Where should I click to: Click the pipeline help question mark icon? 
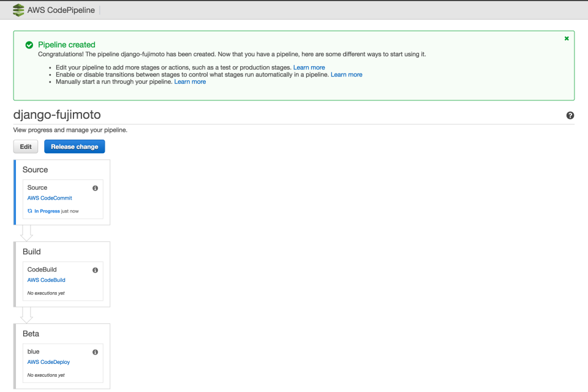(x=570, y=115)
